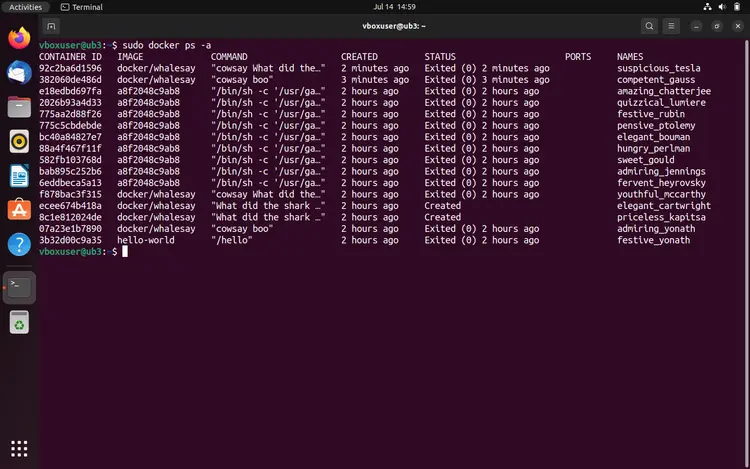750x469 pixels.
Task: Click the "/hello" command text
Action: point(232,240)
